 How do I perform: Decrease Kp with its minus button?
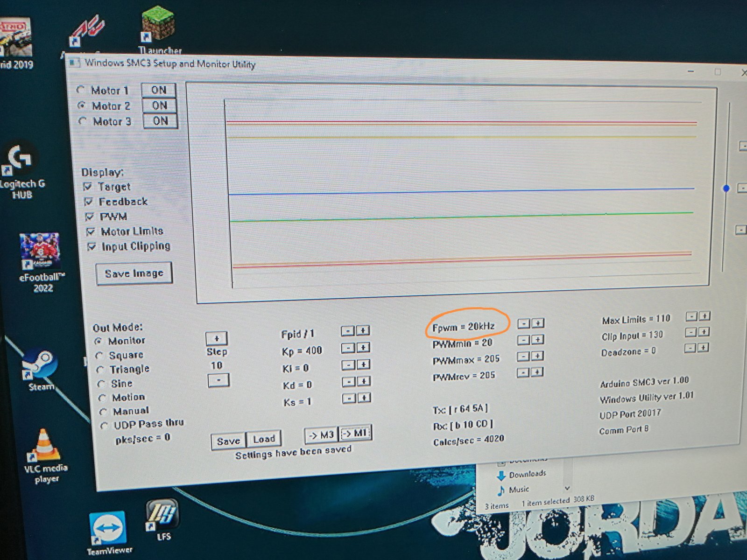click(348, 348)
